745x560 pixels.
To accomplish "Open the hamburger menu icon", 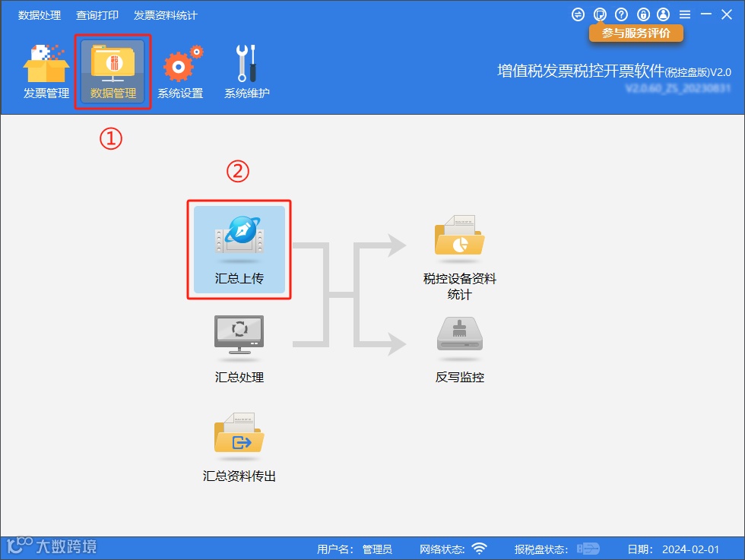I will click(685, 14).
